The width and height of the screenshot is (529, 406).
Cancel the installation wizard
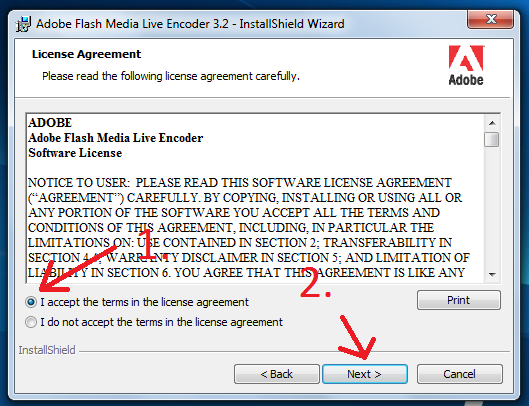(x=460, y=374)
